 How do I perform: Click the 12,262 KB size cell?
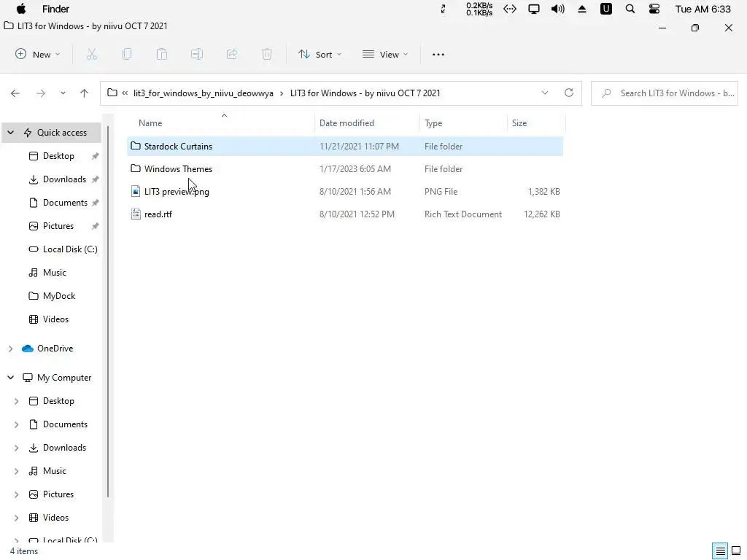click(x=542, y=214)
